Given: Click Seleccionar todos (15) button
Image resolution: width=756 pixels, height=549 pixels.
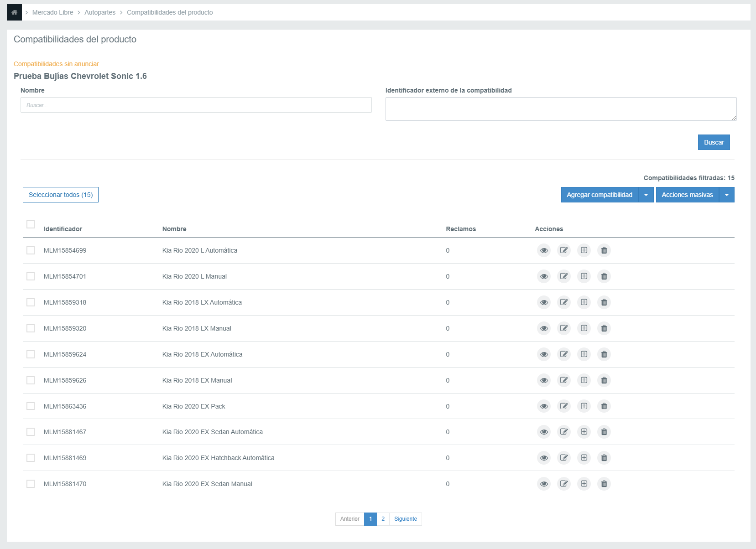Looking at the screenshot, I should pos(61,195).
